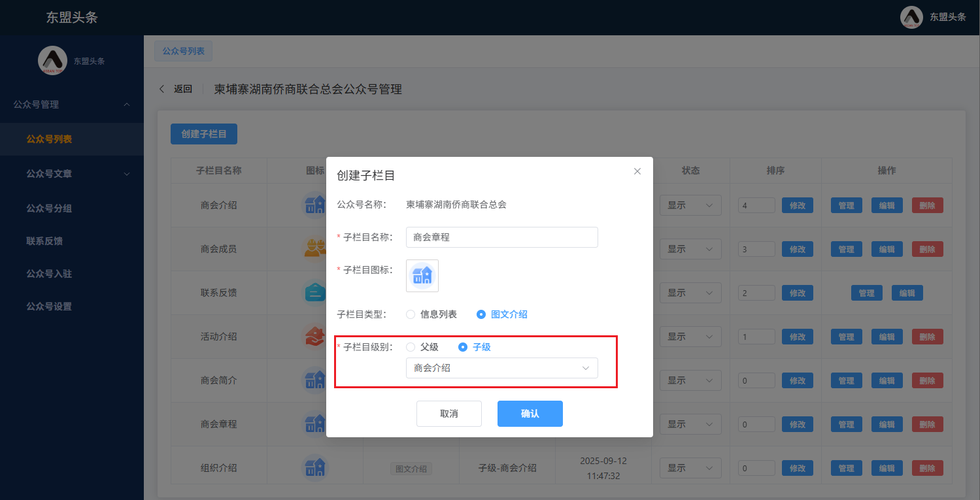Open the 商会介绍 parent dropdown
This screenshot has height=500, width=980.
[x=502, y=368]
